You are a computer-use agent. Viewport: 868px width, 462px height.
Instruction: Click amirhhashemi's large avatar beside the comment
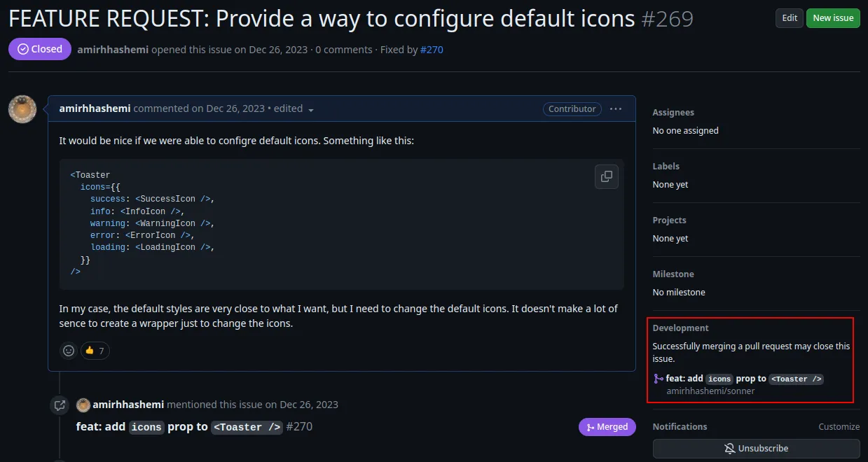[22, 109]
